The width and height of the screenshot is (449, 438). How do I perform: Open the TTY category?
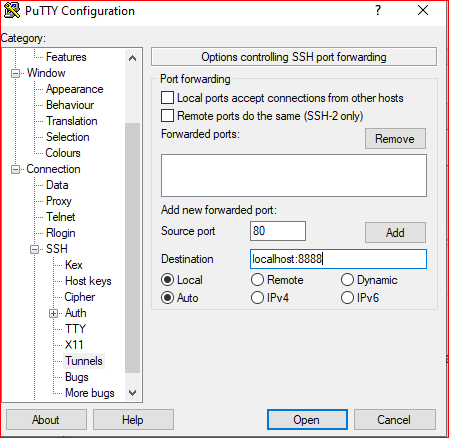[x=75, y=329]
